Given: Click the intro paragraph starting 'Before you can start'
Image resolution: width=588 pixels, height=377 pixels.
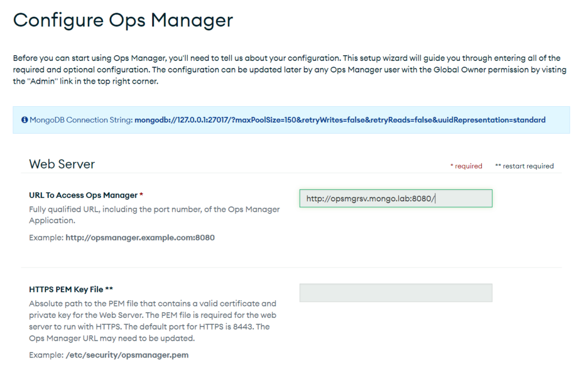Looking at the screenshot, I should click(x=289, y=69).
